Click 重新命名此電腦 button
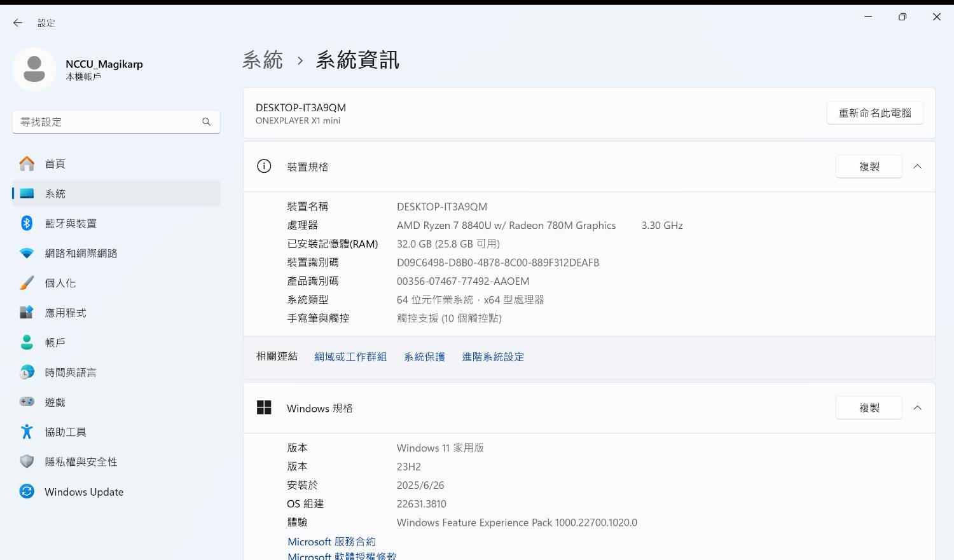Image resolution: width=954 pixels, height=560 pixels. tap(874, 113)
